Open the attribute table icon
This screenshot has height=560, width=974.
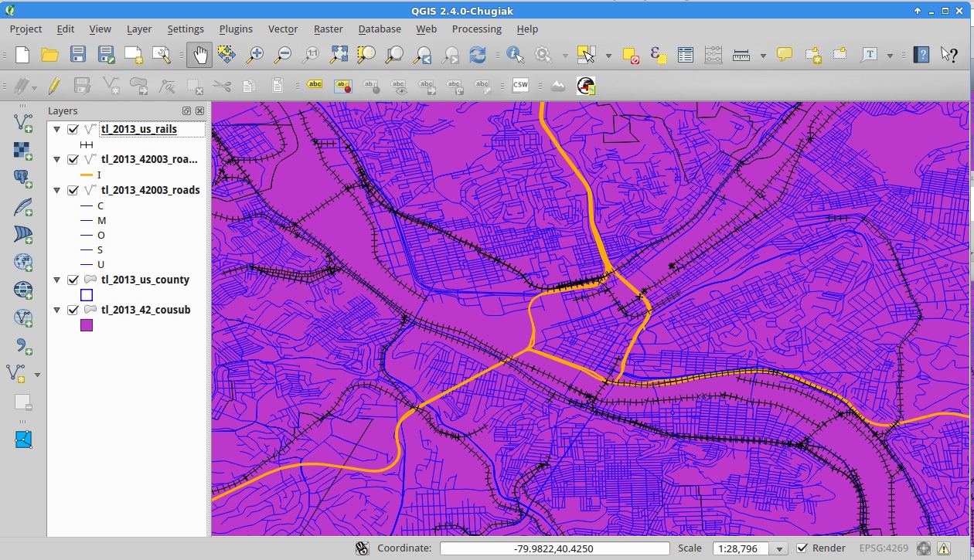point(685,55)
